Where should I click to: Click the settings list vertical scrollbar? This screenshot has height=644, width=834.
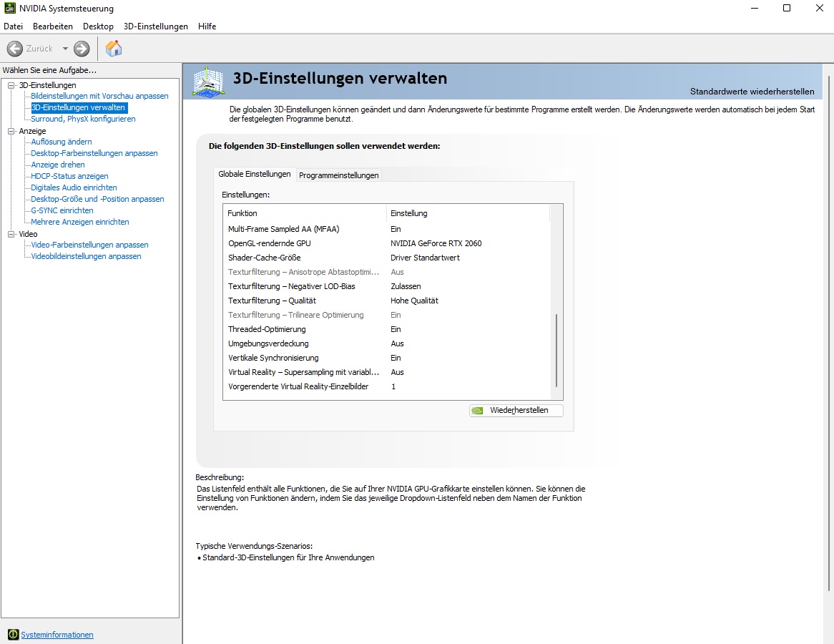point(556,350)
